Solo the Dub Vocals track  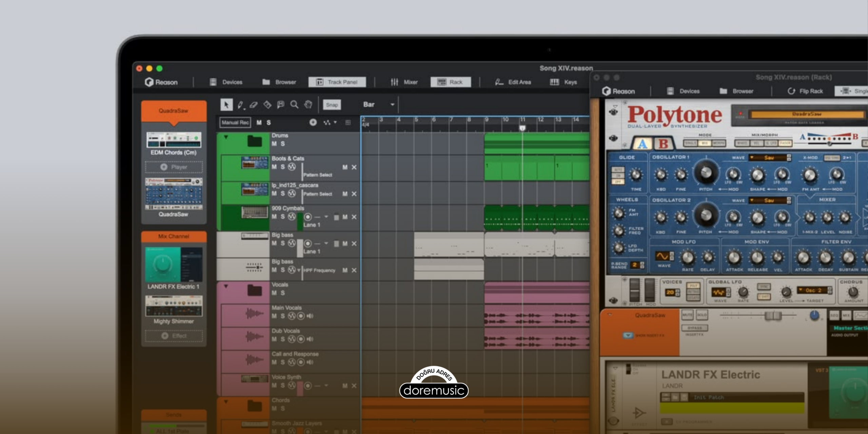tap(283, 339)
